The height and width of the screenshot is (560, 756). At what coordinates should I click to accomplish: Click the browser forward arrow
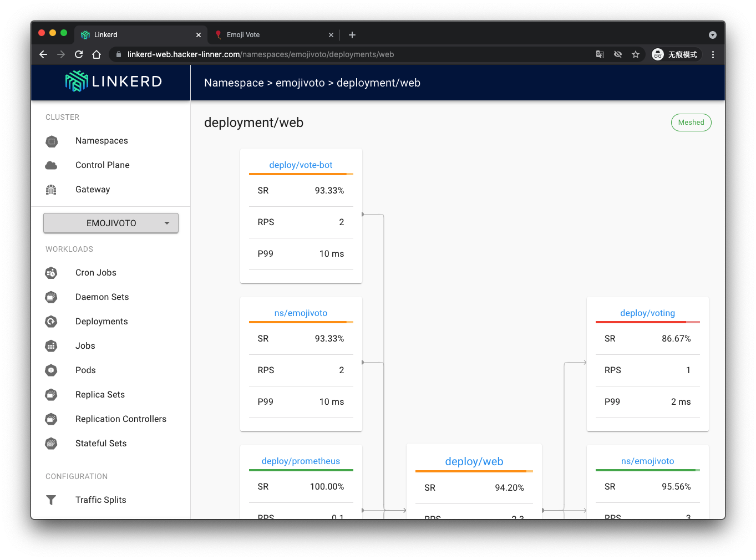pos(61,54)
